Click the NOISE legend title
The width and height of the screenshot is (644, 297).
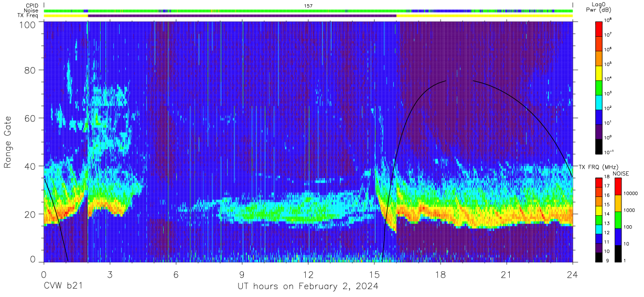(621, 173)
